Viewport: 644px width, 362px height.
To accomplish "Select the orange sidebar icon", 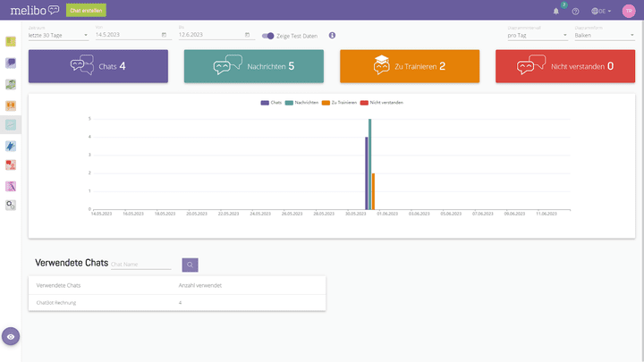I will (x=11, y=105).
